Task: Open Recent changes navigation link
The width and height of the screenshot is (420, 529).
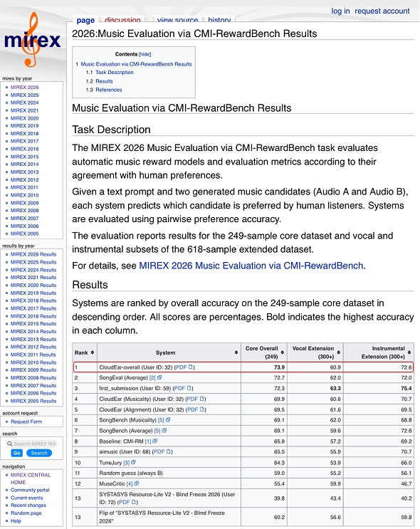Action: pos(28,506)
